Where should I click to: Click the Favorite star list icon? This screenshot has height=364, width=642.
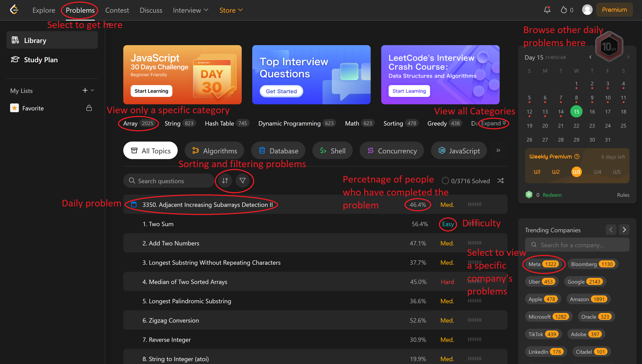14,108
